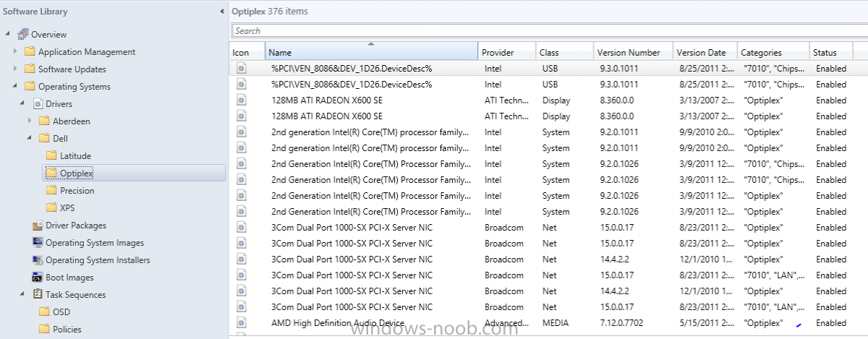Image resolution: width=868 pixels, height=339 pixels.
Task: Click in the Search box
Action: (x=550, y=30)
